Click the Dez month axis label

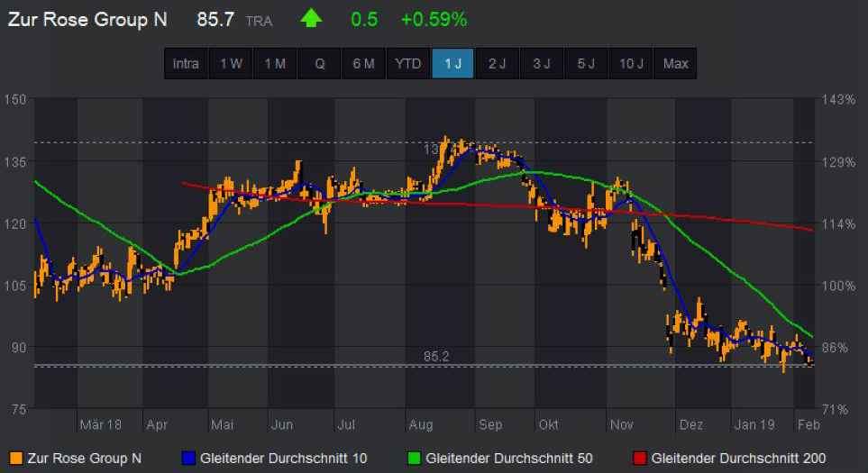pyautogui.click(x=690, y=425)
